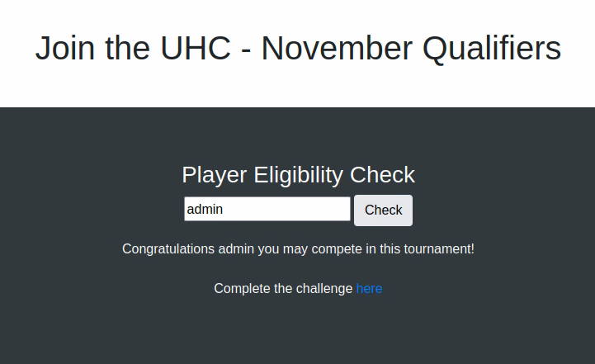The width and height of the screenshot is (595, 364).
Task: Click "November" in the page title
Action: 337,49
